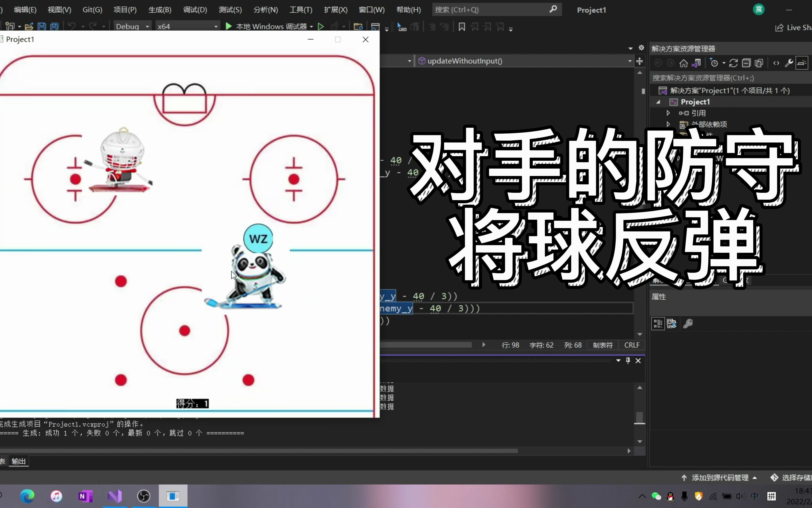Click the categorized view icon in Properties panel
Image resolution: width=812 pixels, height=508 pixels.
(x=658, y=324)
